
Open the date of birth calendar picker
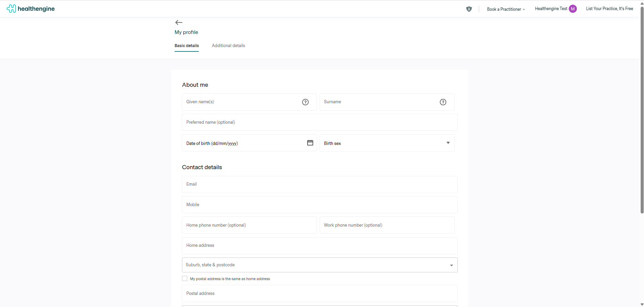pos(310,143)
